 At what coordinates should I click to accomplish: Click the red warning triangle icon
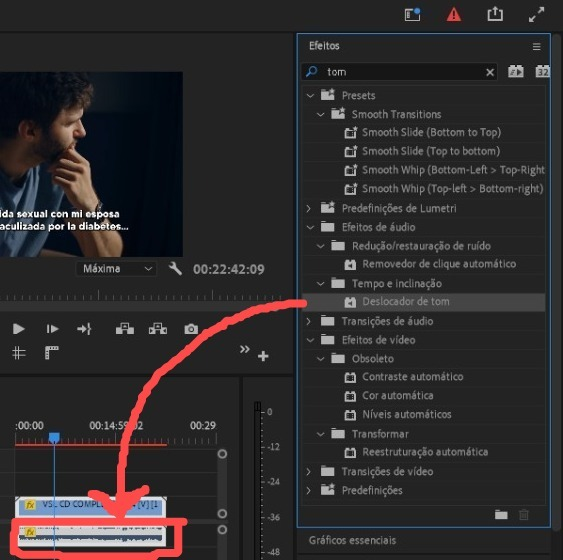click(453, 15)
